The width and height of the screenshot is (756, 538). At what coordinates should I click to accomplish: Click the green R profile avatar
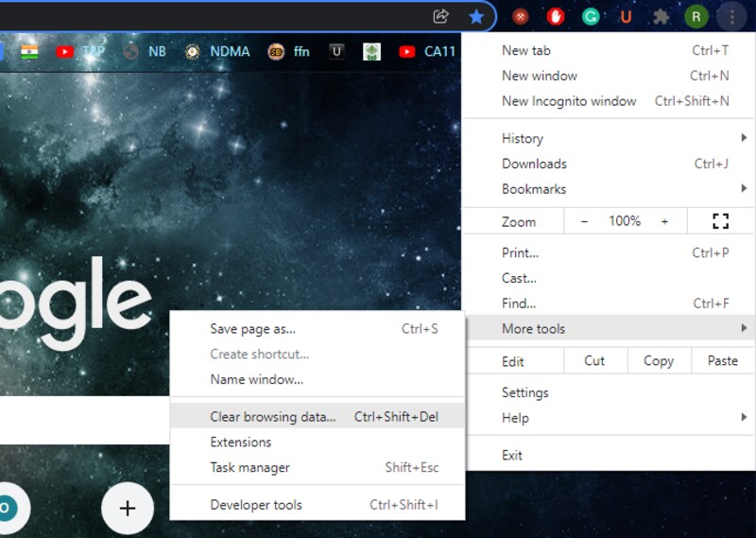[696, 17]
